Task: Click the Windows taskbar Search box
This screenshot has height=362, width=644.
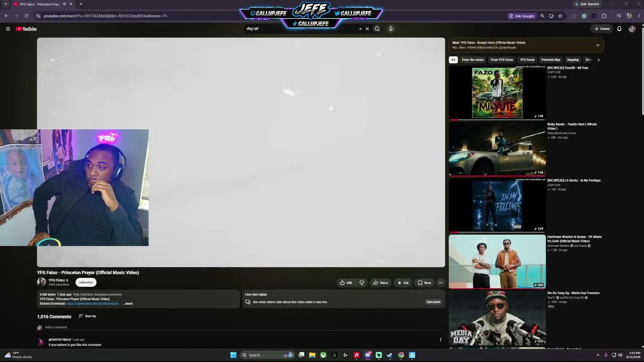Action: coord(267,355)
